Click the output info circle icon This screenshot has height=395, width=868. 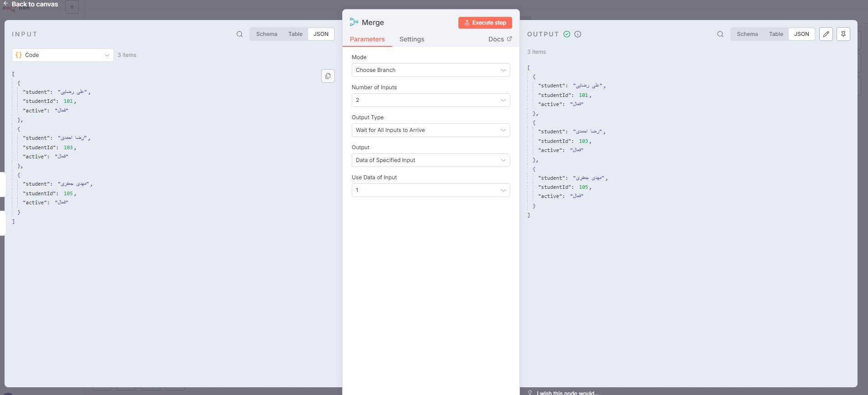(578, 34)
